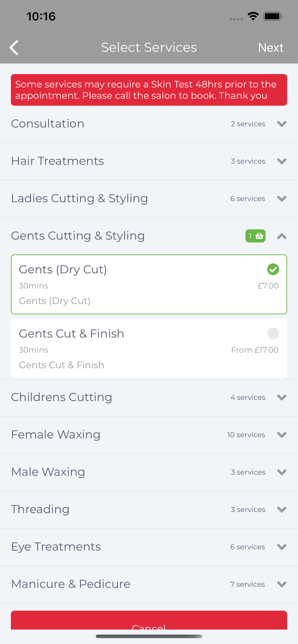Tap Next in the header
Image resolution: width=298 pixels, height=644 pixels.
[271, 48]
